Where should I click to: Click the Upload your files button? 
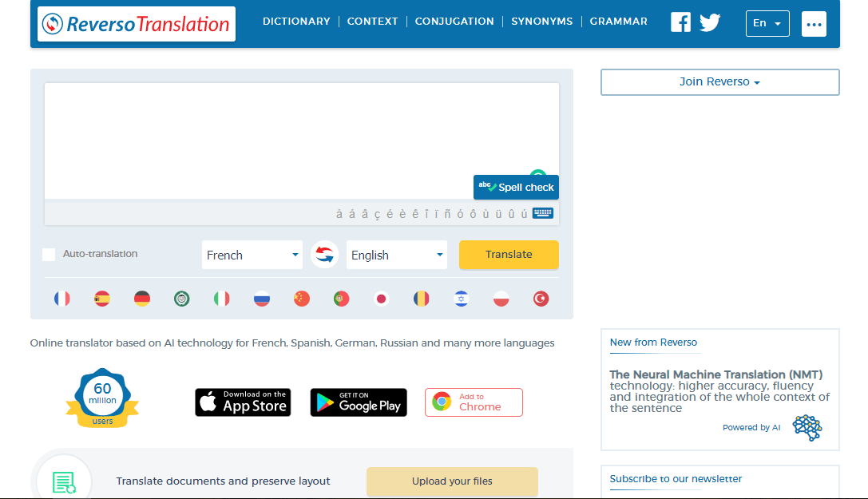(x=452, y=481)
